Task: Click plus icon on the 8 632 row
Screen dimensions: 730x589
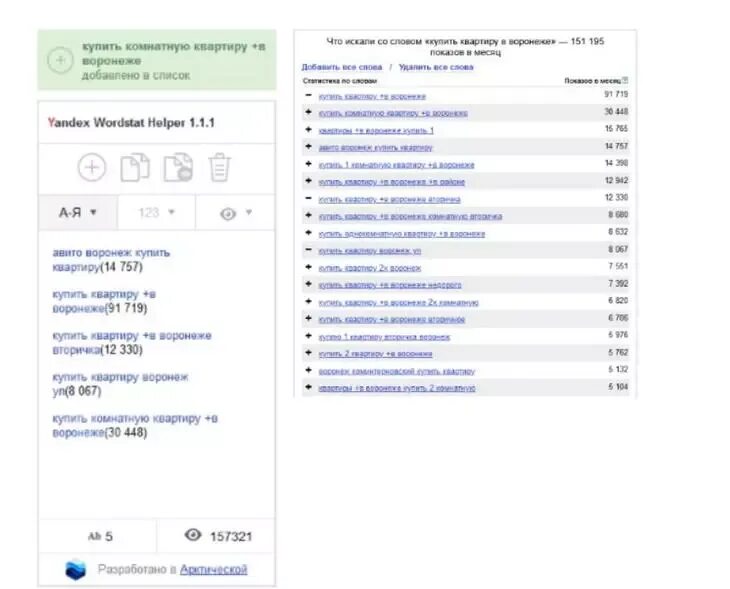Action: tap(308, 232)
